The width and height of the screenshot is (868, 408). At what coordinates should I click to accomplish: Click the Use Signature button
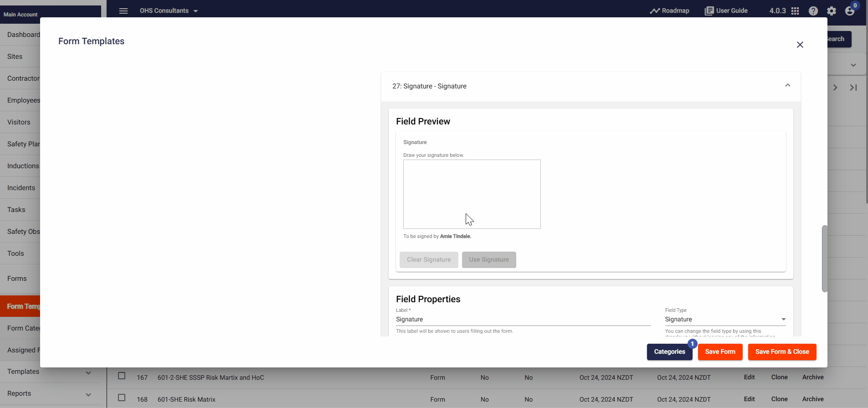(x=489, y=260)
